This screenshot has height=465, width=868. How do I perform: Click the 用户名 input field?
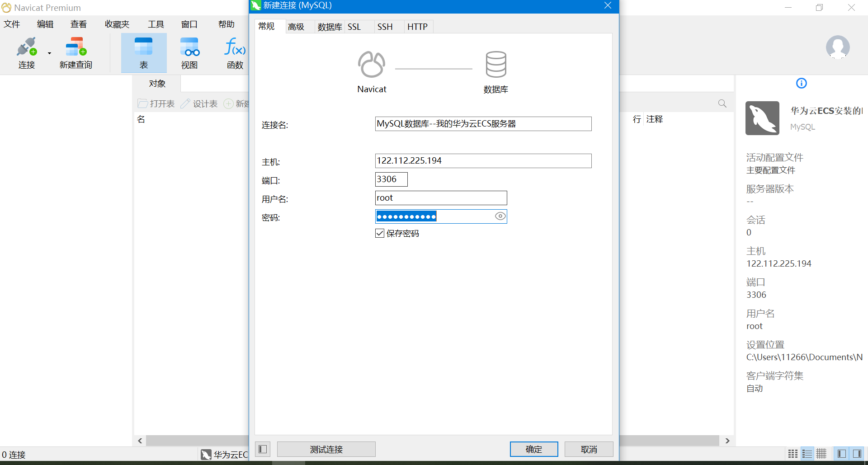441,198
